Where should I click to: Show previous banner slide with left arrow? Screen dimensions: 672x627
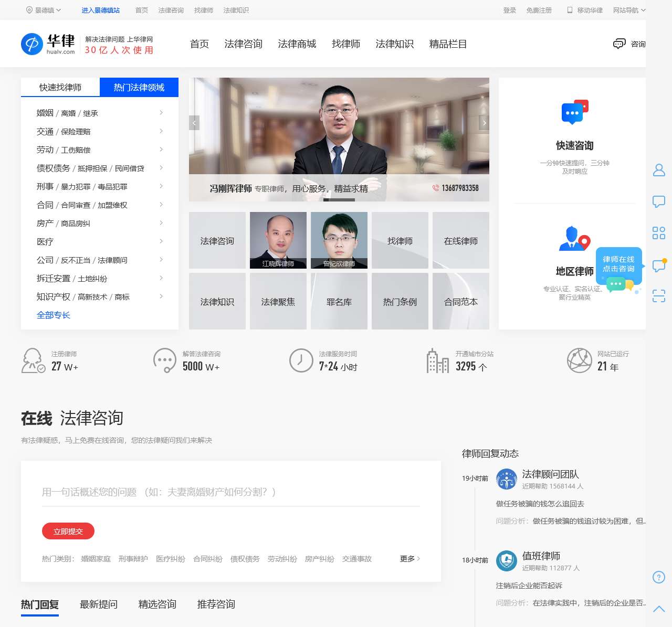194,123
